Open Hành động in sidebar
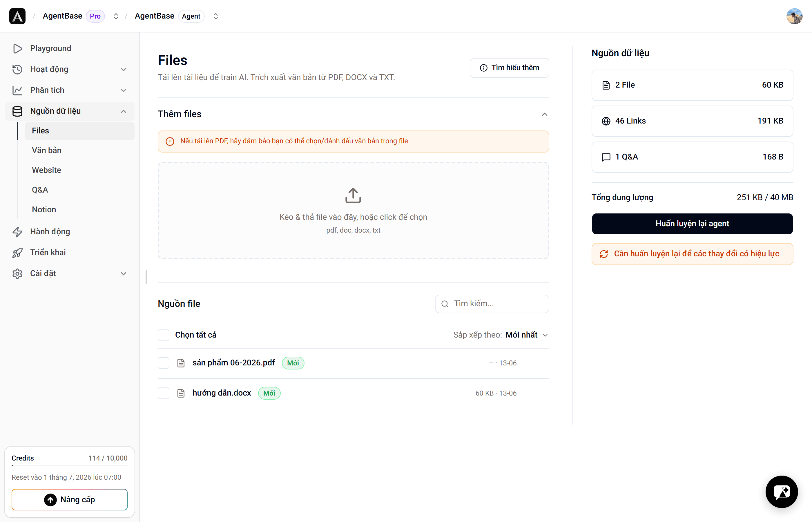 click(70, 232)
